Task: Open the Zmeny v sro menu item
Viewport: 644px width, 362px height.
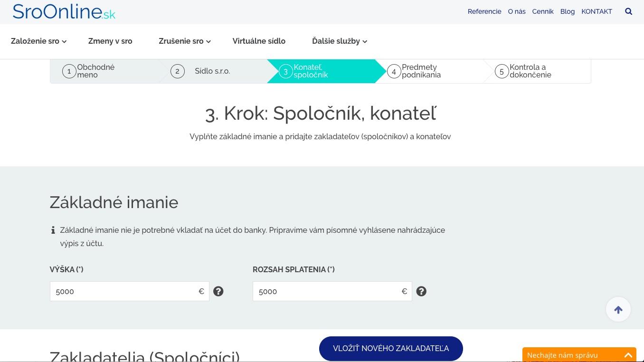Action: pyautogui.click(x=110, y=41)
